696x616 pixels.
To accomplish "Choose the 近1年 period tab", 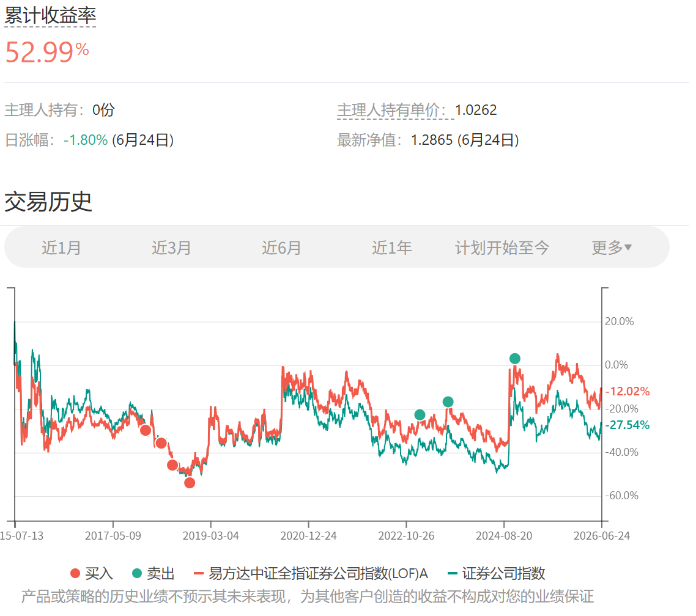I will [x=391, y=248].
